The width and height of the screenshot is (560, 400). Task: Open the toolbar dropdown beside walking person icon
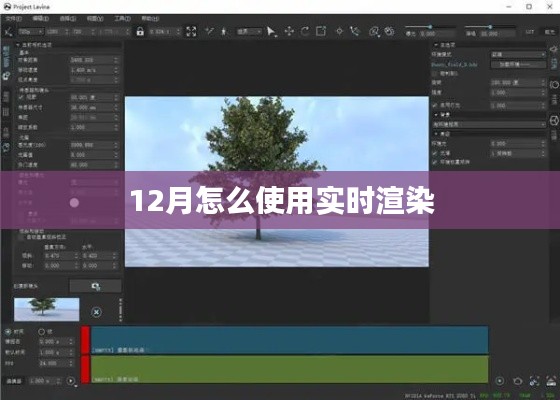click(x=249, y=32)
